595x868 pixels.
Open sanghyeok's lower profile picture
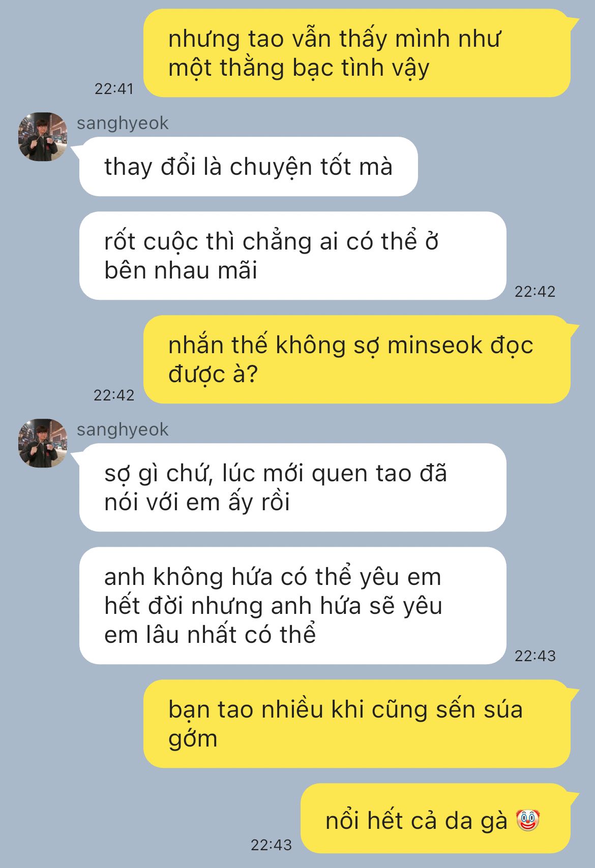[x=43, y=443]
